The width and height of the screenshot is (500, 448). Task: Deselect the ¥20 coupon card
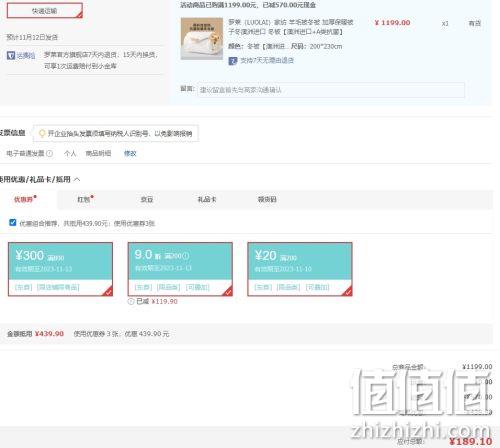click(x=300, y=269)
